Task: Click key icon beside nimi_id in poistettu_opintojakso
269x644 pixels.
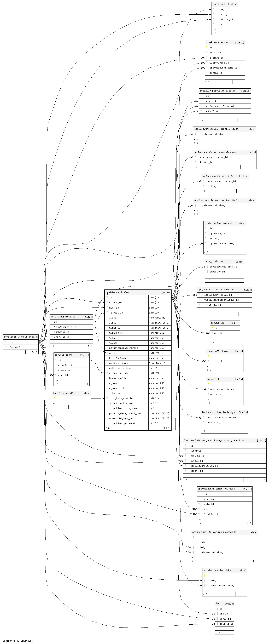Action: pos(204,580)
